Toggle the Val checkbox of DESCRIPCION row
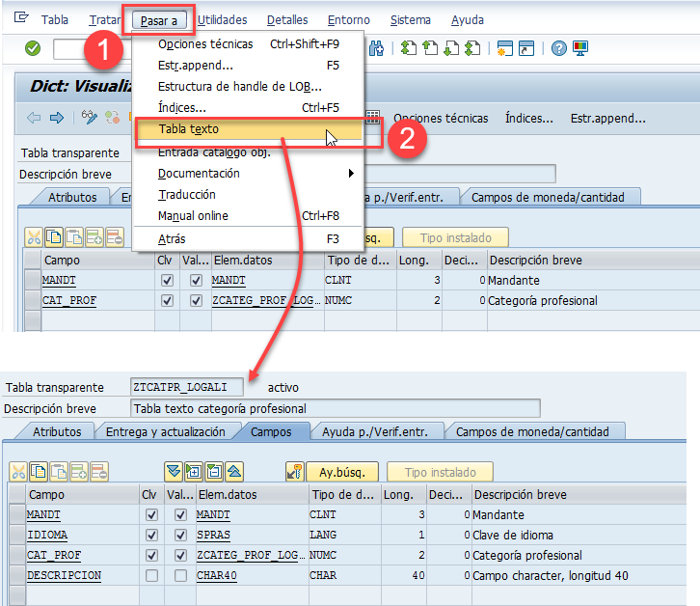This screenshot has height=606, width=700. (181, 575)
